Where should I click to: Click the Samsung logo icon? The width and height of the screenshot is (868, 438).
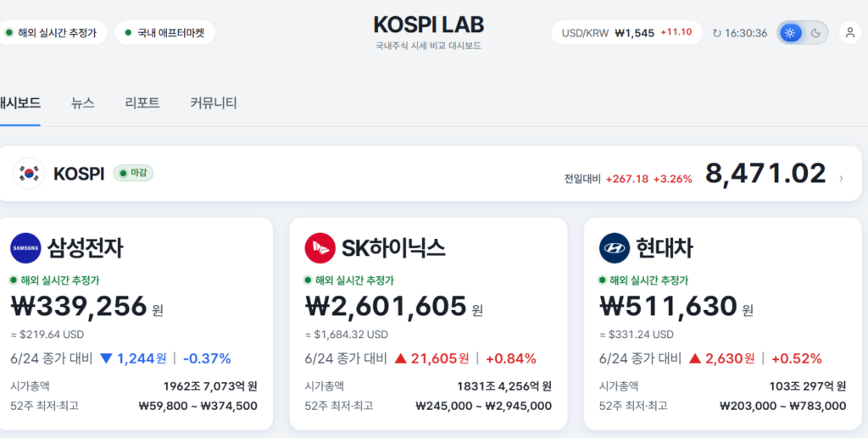pyautogui.click(x=25, y=247)
